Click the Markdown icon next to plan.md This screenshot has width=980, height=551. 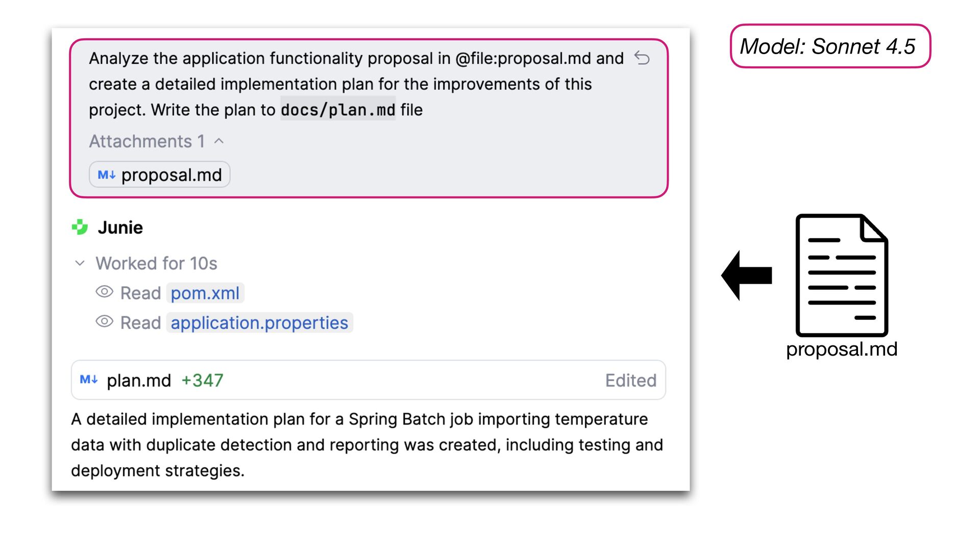coord(89,380)
